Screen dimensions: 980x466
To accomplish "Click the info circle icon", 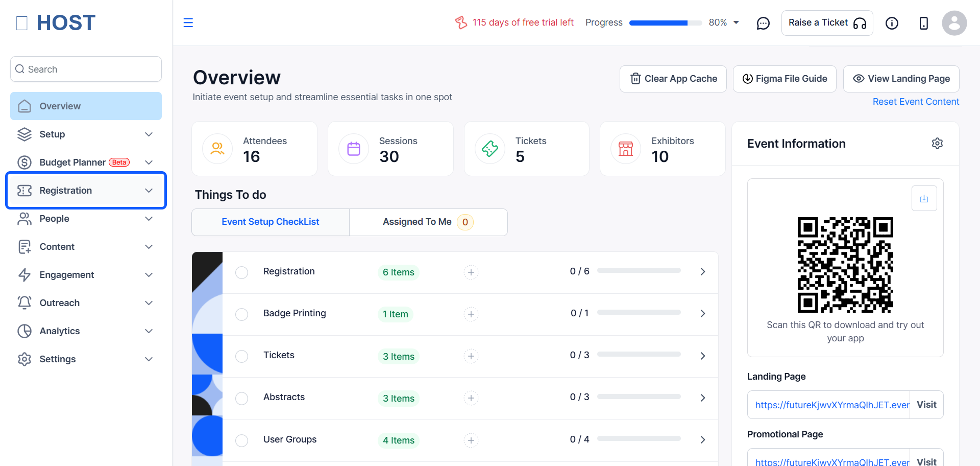I will [892, 23].
